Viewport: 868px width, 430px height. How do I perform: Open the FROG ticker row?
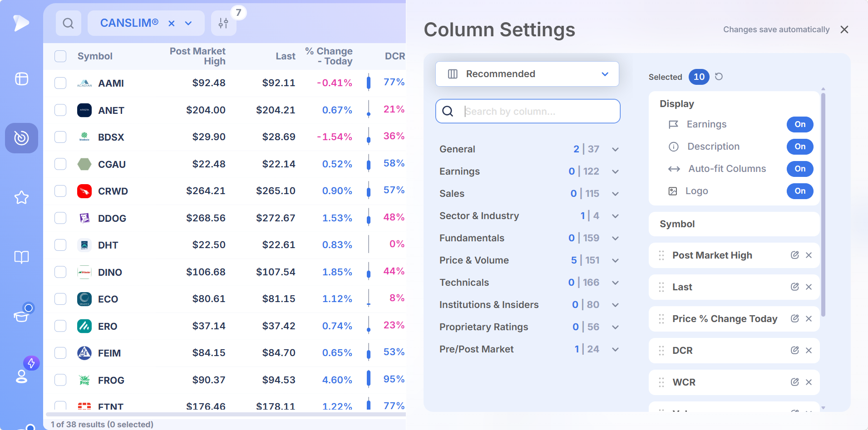(225, 380)
